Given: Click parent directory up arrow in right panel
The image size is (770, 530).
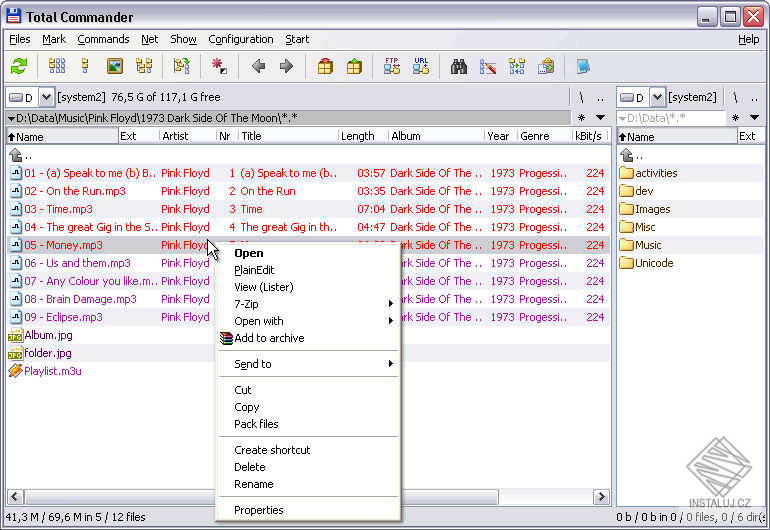Looking at the screenshot, I should [626, 155].
